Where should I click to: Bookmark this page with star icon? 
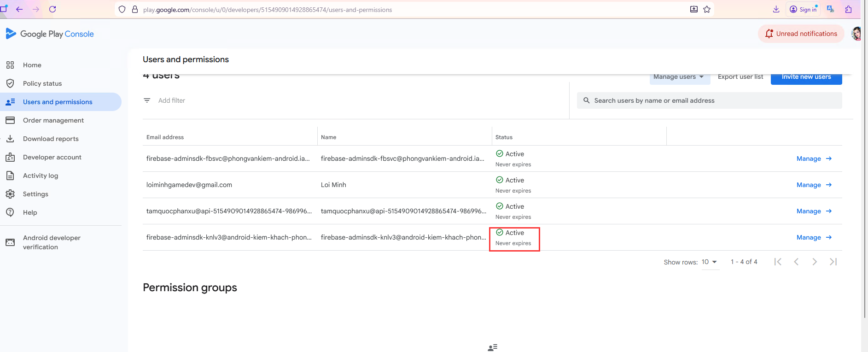(707, 9)
